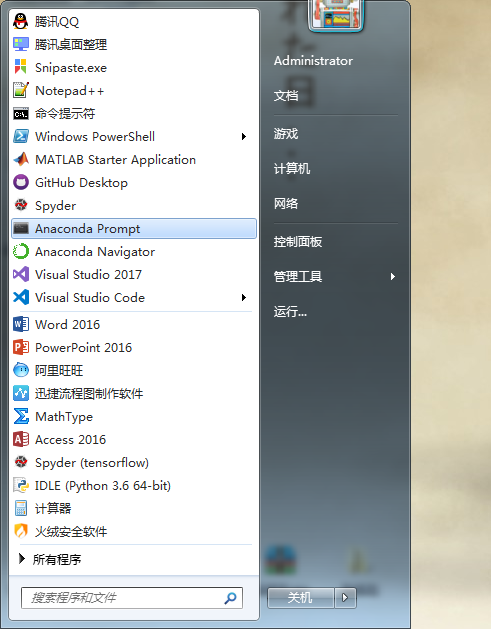Open the 文档 documents entry
491x629 pixels.
pos(286,95)
